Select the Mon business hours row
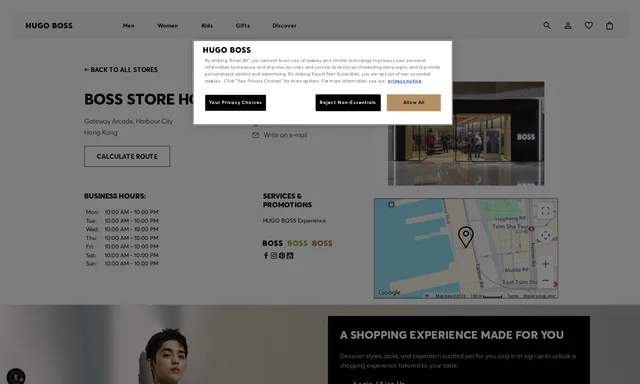This screenshot has height=384, width=640. pyautogui.click(x=122, y=212)
